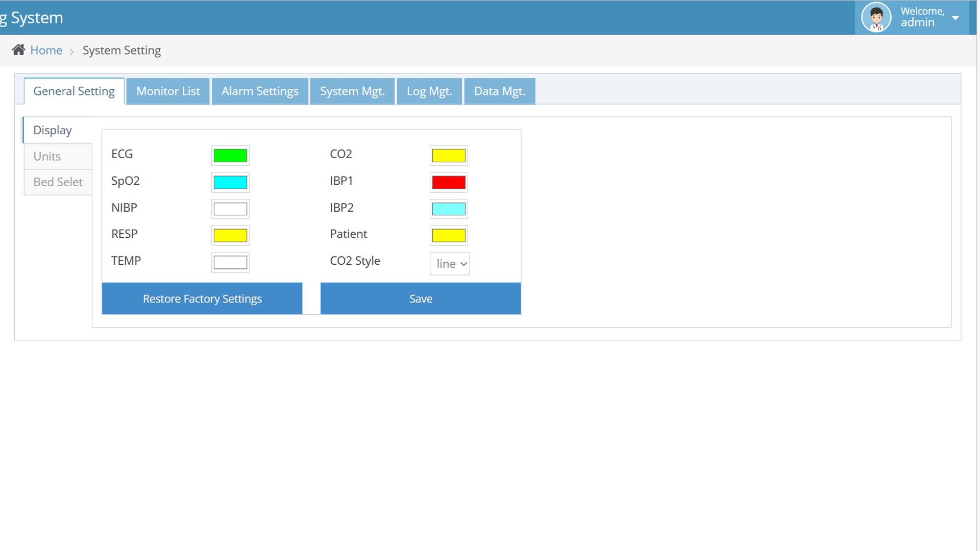The width and height of the screenshot is (980, 551).
Task: Switch to the Alarm Settings tab
Action: [x=260, y=91]
